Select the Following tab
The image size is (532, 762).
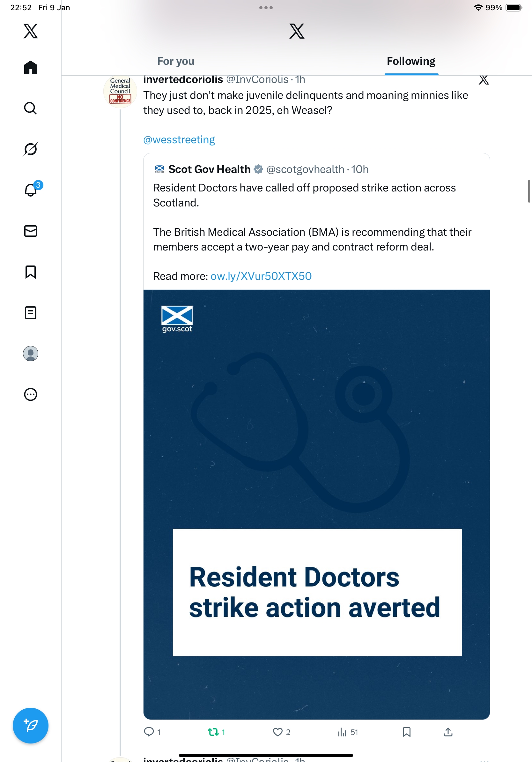point(411,61)
